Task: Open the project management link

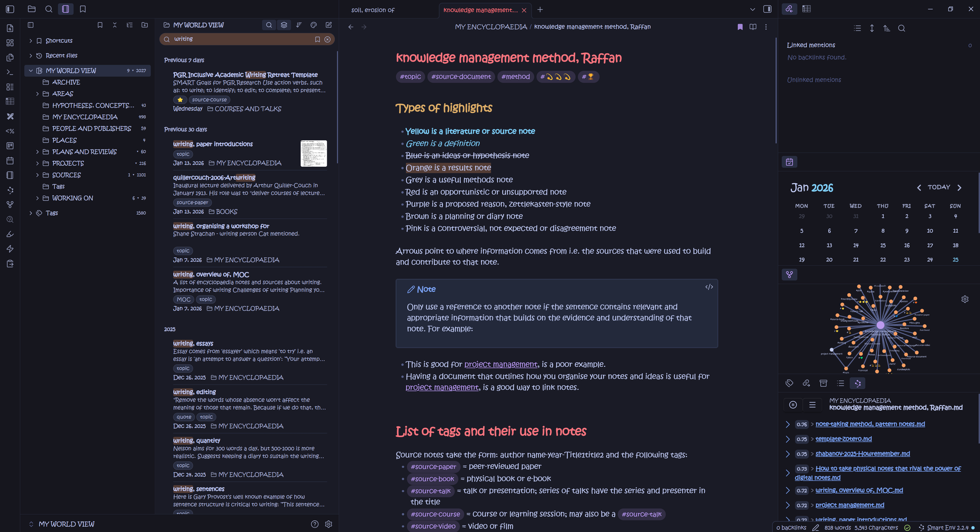Action: (500, 364)
